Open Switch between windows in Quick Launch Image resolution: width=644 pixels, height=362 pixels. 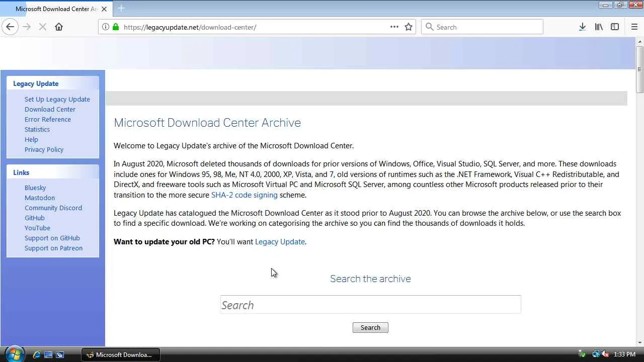[x=59, y=354]
